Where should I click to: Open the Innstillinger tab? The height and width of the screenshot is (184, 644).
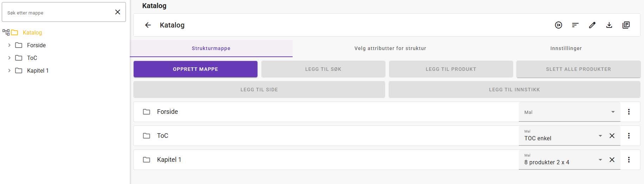(x=566, y=48)
